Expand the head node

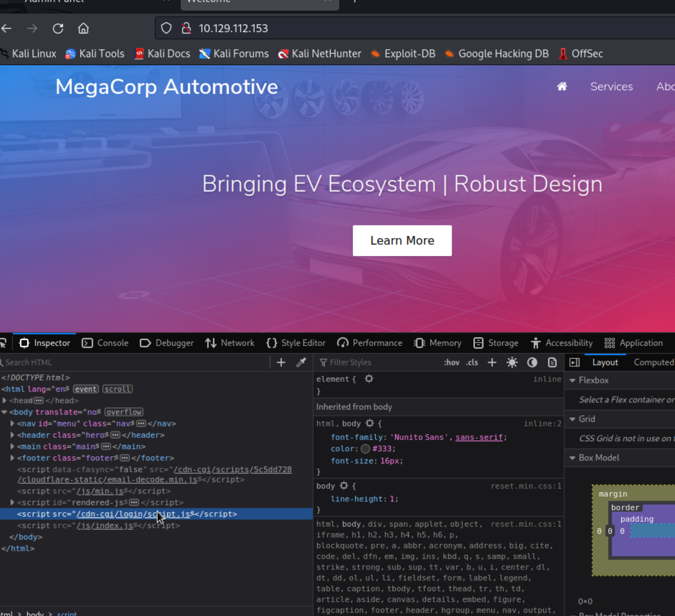(5, 400)
